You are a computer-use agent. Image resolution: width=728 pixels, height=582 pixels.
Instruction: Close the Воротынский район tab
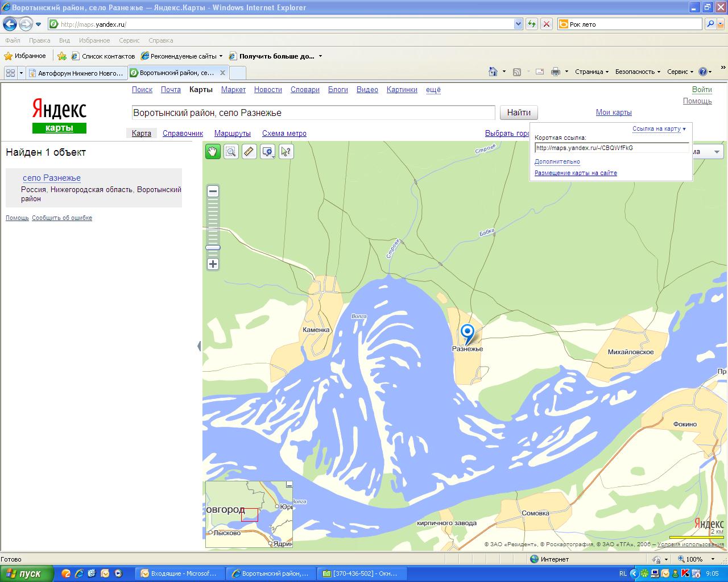click(x=223, y=73)
